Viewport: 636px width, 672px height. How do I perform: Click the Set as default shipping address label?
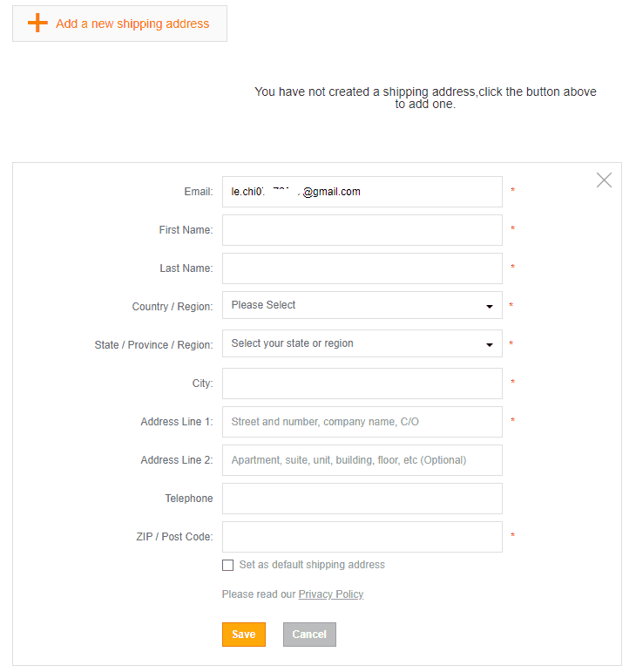click(312, 565)
